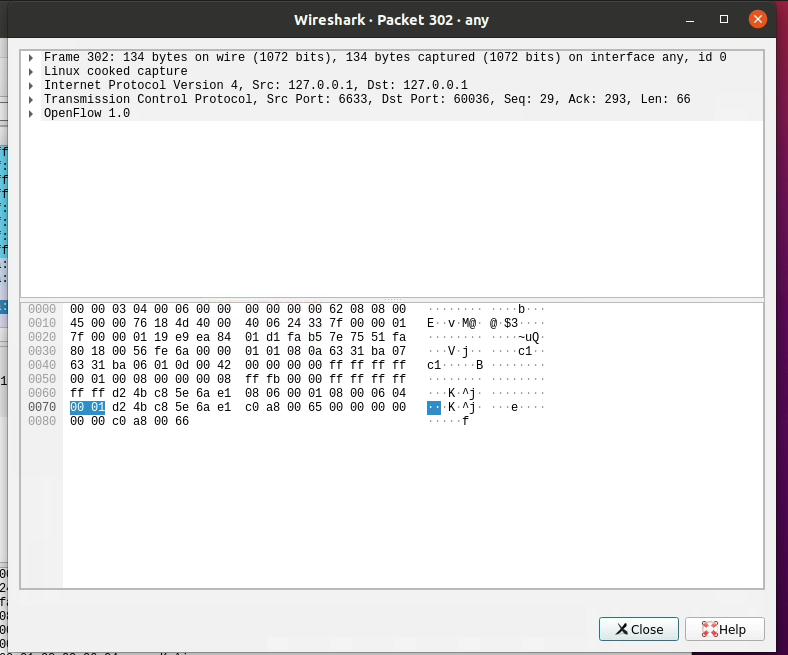Screen dimensions: 788x655
Task: Click the X icon on Close button
Action: click(x=622, y=629)
